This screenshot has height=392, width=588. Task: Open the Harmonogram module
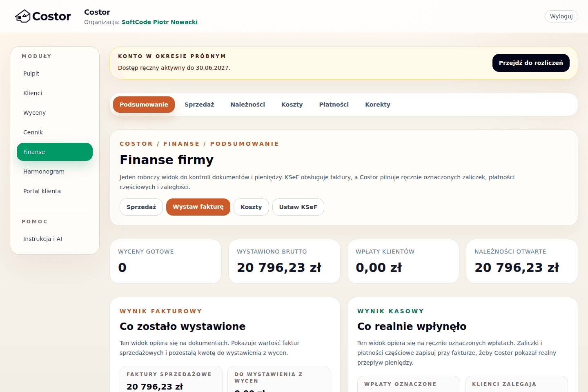click(x=55, y=171)
